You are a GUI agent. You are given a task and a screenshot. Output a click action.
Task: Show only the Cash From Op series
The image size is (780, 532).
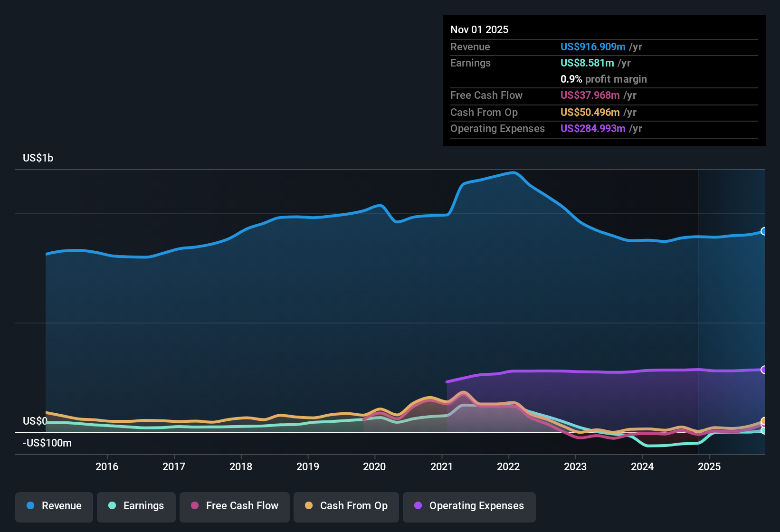pyautogui.click(x=346, y=506)
